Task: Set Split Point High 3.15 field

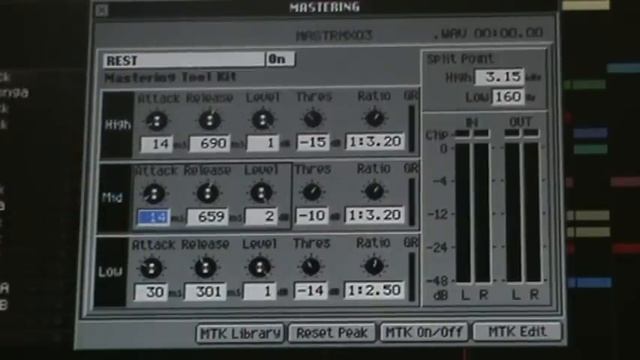Action: pos(499,77)
